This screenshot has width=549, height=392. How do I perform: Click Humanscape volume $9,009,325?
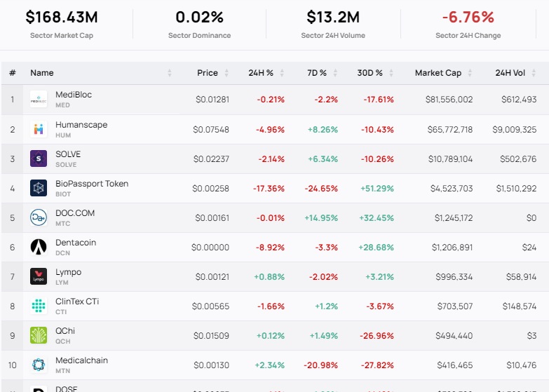(515, 130)
